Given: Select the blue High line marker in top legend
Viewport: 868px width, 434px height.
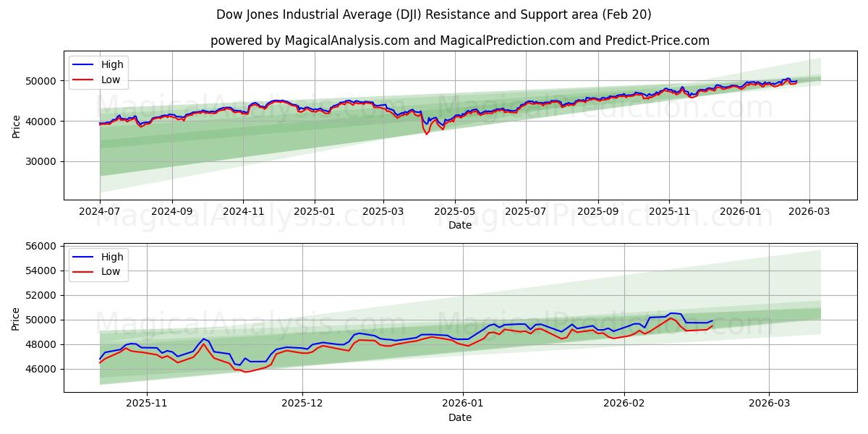Looking at the screenshot, I should (x=82, y=64).
